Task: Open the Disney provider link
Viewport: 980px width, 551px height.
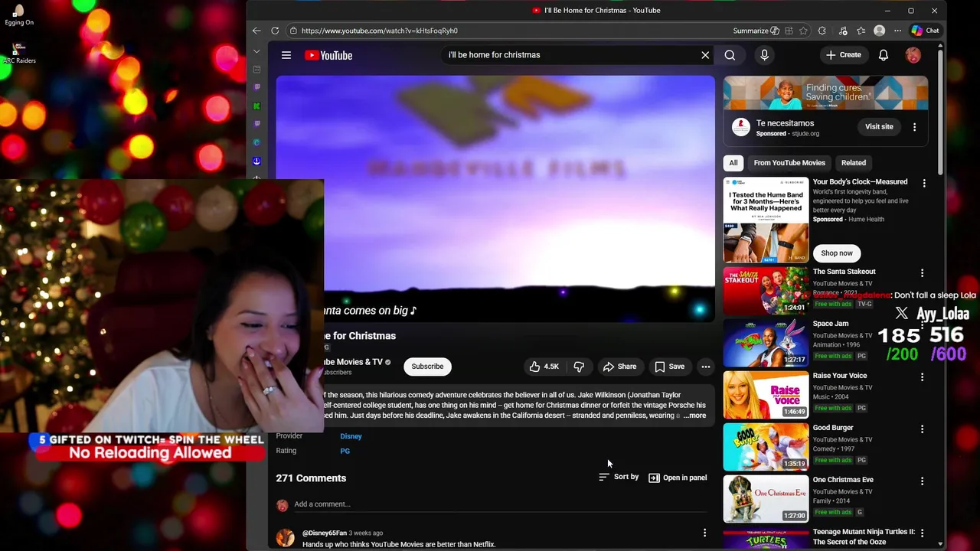Action: (351, 436)
